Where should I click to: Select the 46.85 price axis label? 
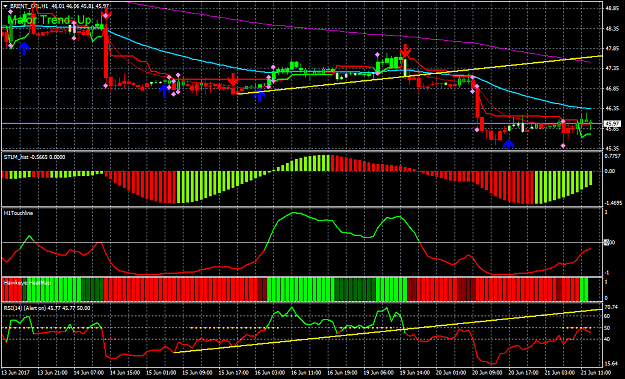click(612, 88)
